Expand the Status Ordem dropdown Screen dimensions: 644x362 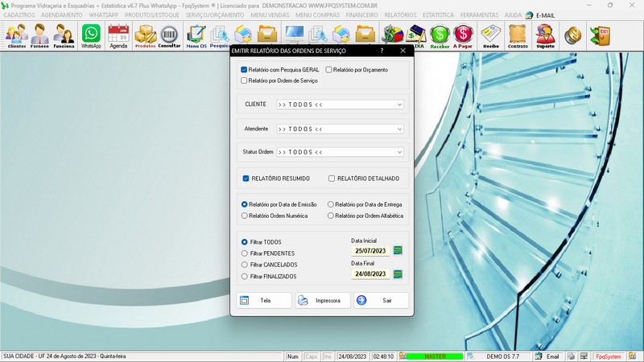pyautogui.click(x=399, y=152)
